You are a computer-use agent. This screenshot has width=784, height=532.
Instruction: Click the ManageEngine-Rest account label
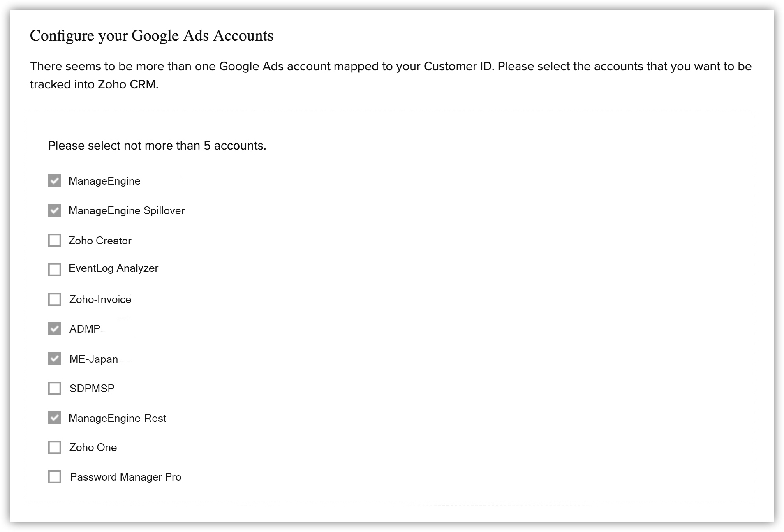point(118,419)
